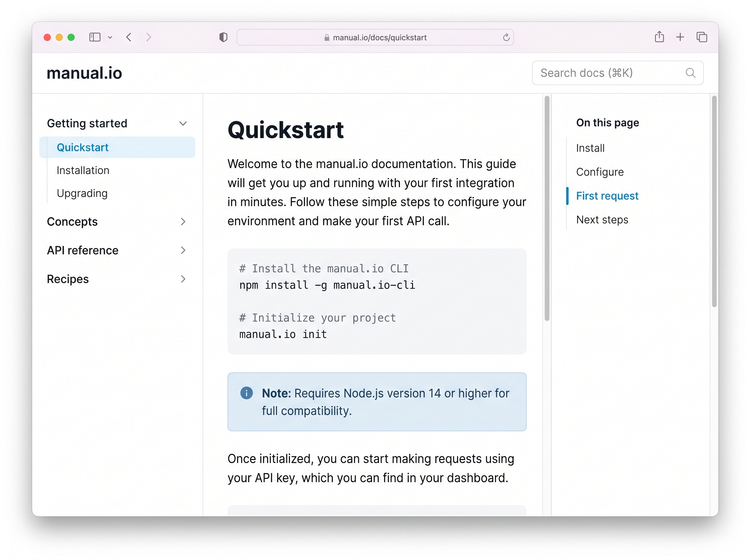Open the Share menu icon
The width and height of the screenshot is (750, 560).
(x=659, y=37)
